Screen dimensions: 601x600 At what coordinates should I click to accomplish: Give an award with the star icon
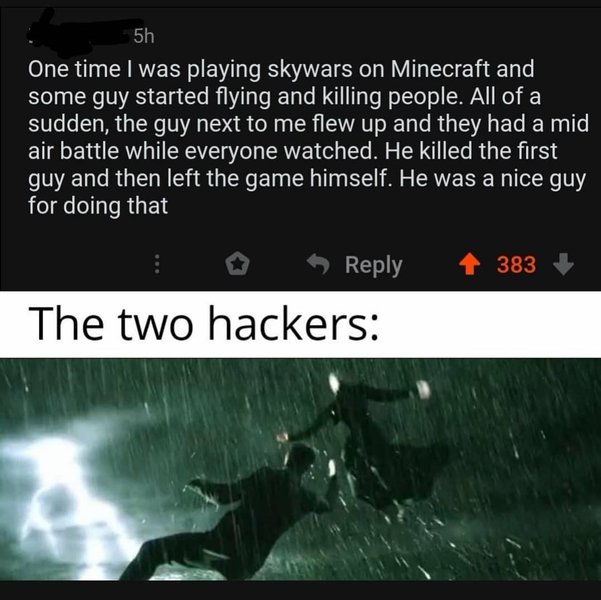pyautogui.click(x=237, y=264)
